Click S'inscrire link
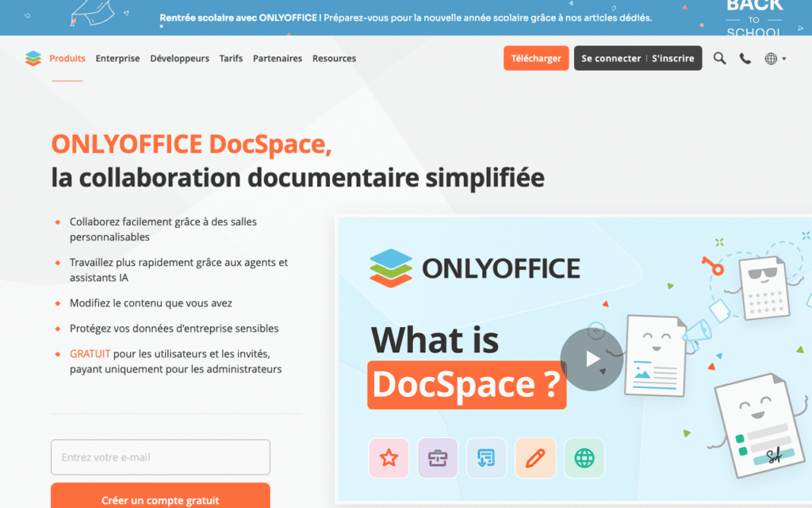Viewport: 812px width, 508px height. click(x=672, y=58)
